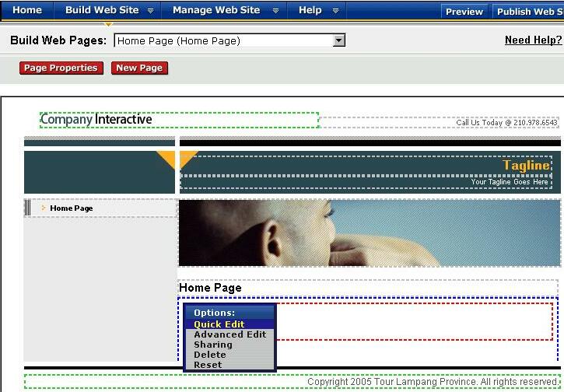Viewport: 564px width, 392px height.
Task: Click the Publish Web Site button
Action: tap(528, 12)
